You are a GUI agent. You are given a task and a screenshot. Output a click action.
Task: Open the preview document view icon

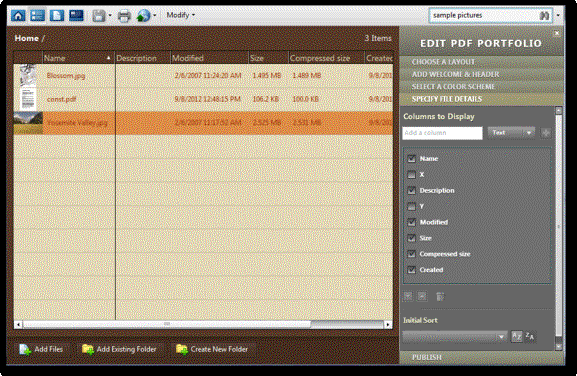(x=57, y=15)
